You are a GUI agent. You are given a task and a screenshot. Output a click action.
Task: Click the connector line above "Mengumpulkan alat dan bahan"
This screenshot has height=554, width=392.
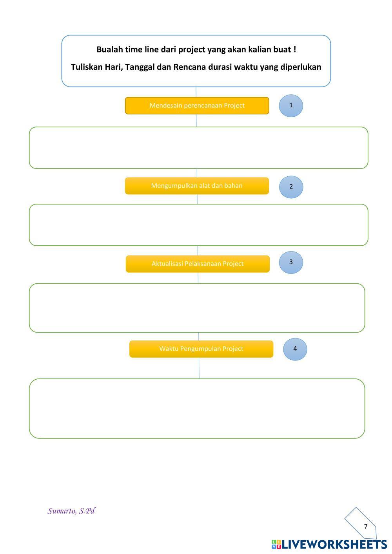click(197, 173)
